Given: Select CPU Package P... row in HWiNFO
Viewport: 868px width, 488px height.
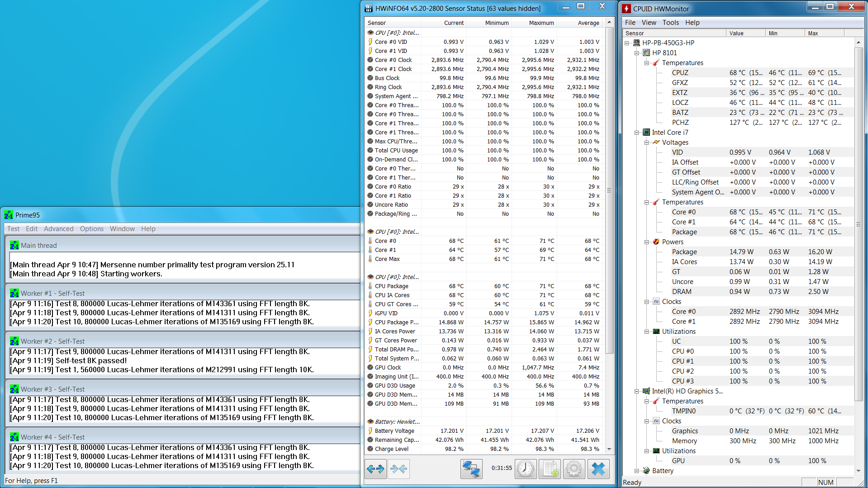Looking at the screenshot, I should [484, 322].
